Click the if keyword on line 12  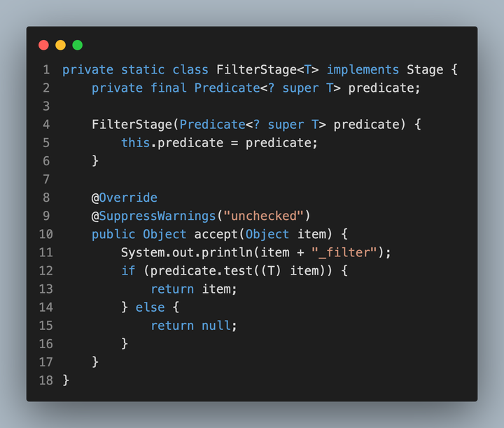128,270
